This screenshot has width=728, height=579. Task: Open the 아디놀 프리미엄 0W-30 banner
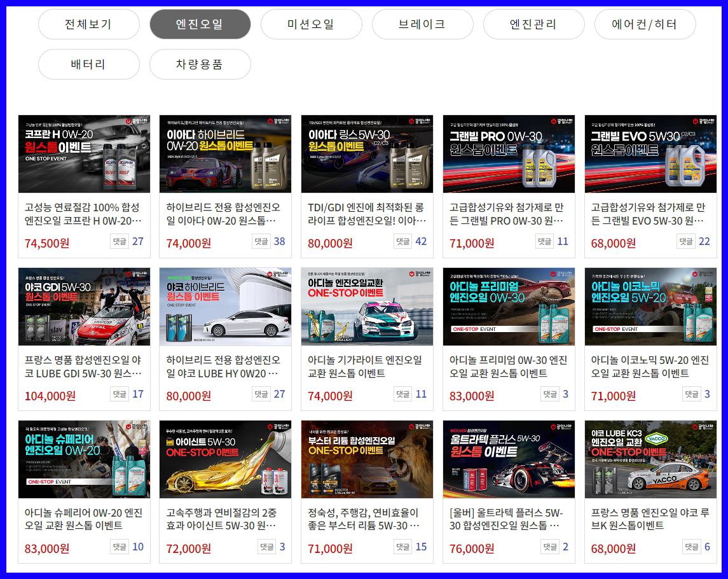click(x=509, y=307)
